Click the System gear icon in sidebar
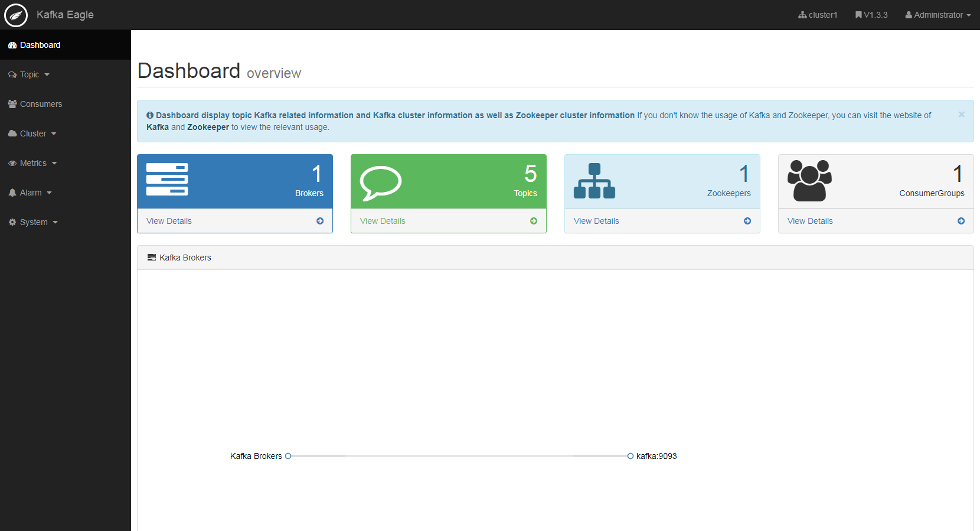Image resolution: width=980 pixels, height=531 pixels. click(12, 222)
